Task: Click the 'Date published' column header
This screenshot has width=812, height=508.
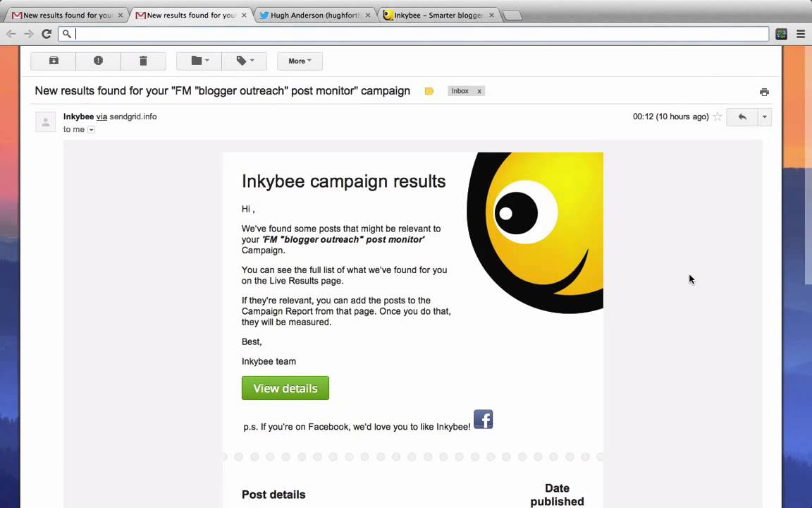Action: (557, 495)
